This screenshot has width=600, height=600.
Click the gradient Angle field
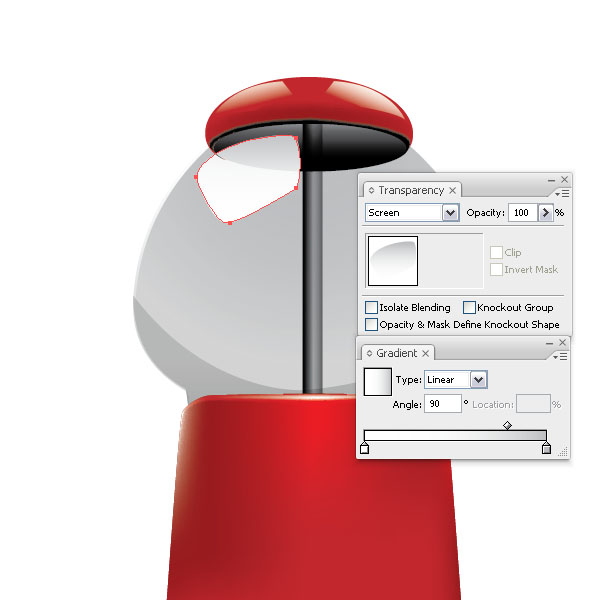point(443,404)
